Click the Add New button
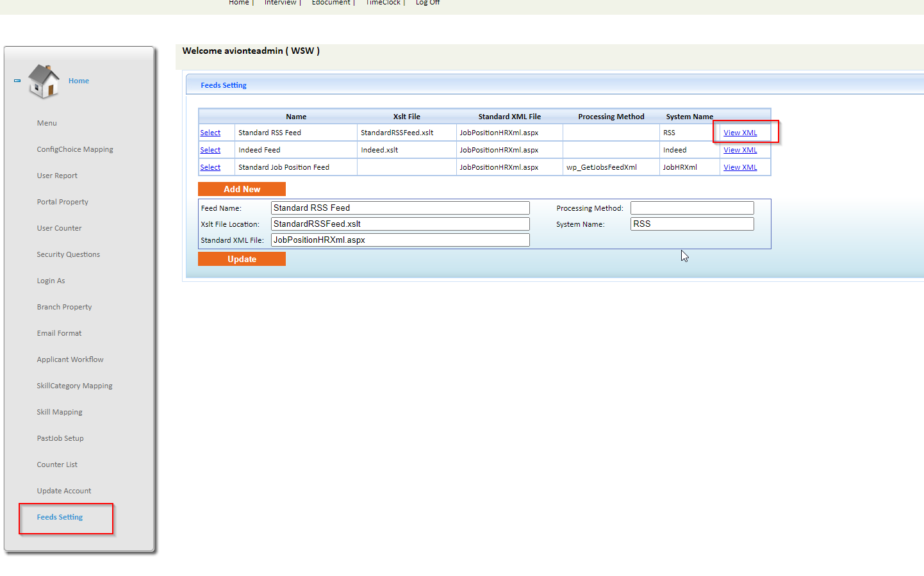The height and width of the screenshot is (576, 924). (242, 189)
